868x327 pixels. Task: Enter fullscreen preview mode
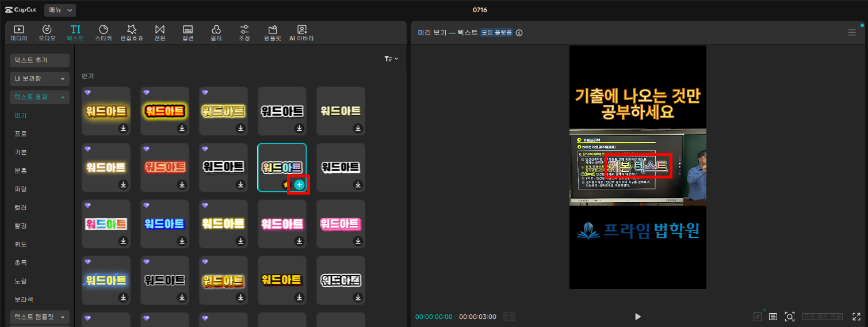[x=856, y=317]
